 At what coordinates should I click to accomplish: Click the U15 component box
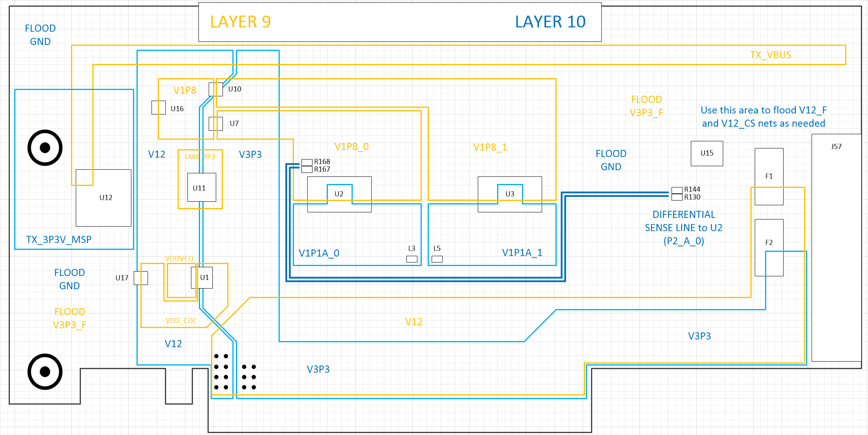pyautogui.click(x=707, y=153)
